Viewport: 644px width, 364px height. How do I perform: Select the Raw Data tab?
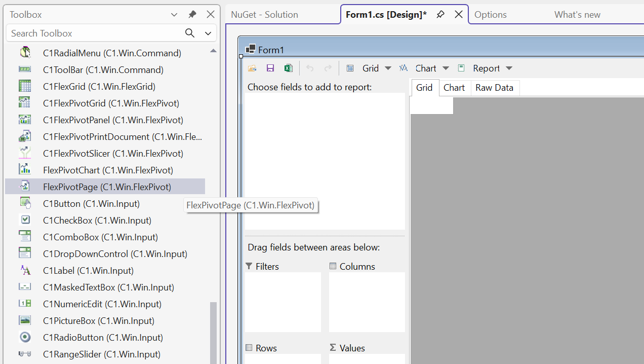click(x=495, y=88)
